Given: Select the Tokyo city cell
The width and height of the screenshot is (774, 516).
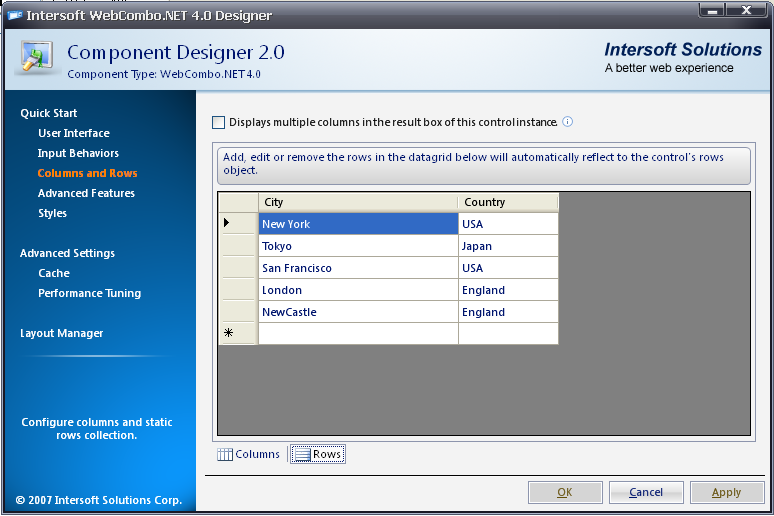Looking at the screenshot, I should 358,246.
